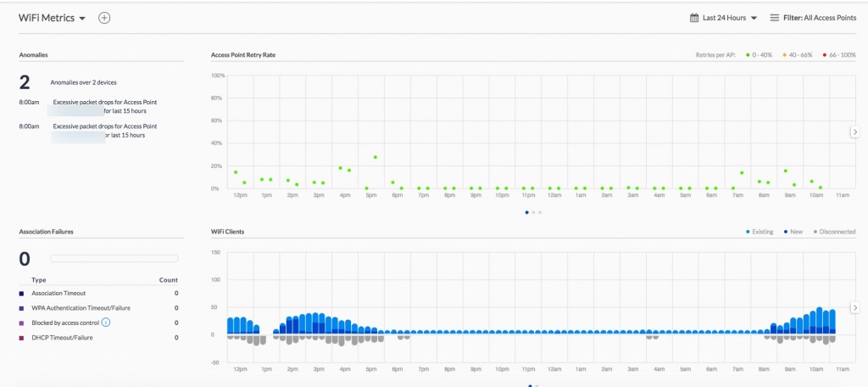Click the filter lines icon
Viewport: 868px width, 387px height.
click(x=774, y=18)
